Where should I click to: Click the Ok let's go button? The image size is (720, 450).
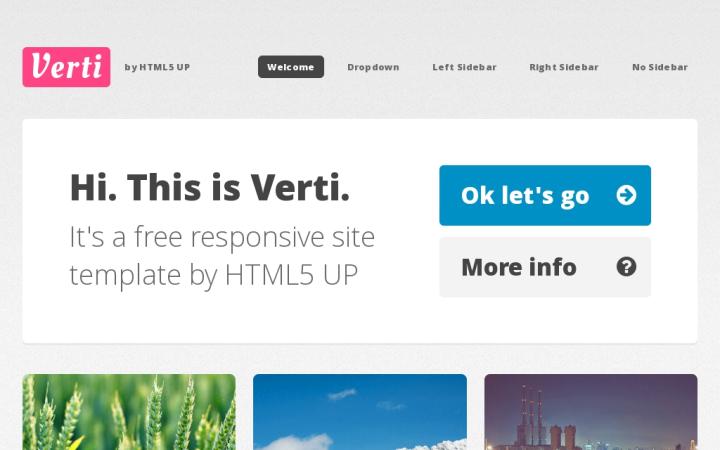545,195
